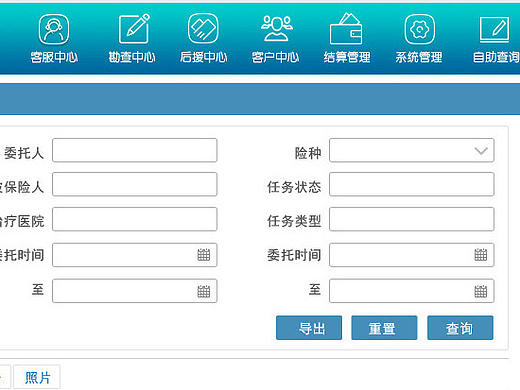
Task: Click the 系统管理 menu label
Action: pos(419,57)
